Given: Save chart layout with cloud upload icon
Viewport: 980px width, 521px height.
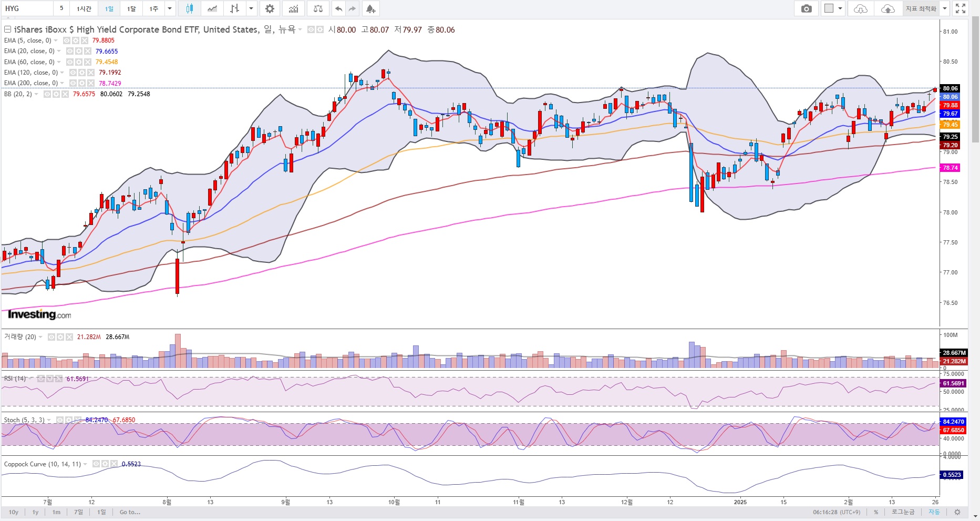Looking at the screenshot, I should (x=888, y=8).
